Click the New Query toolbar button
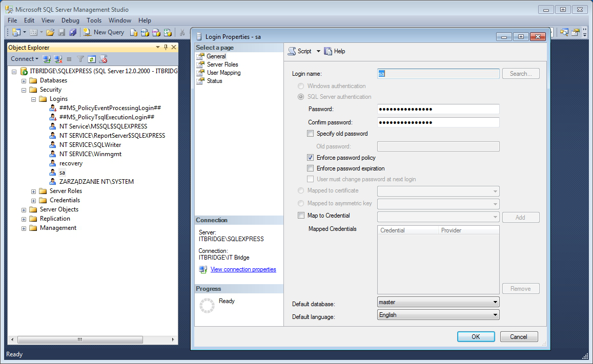Viewport: 593px width, 364px height. tap(104, 32)
